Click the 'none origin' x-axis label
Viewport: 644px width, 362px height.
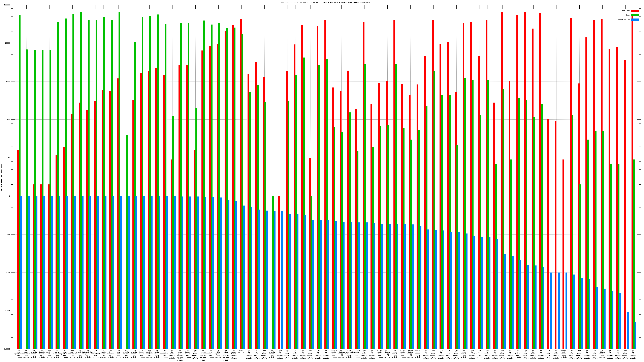pyautogui.click(x=241, y=352)
